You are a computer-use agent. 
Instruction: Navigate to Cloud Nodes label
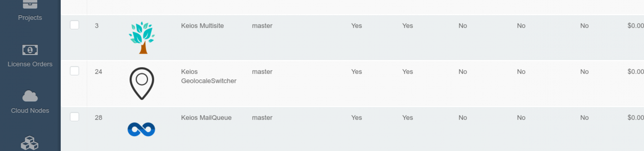tap(30, 110)
